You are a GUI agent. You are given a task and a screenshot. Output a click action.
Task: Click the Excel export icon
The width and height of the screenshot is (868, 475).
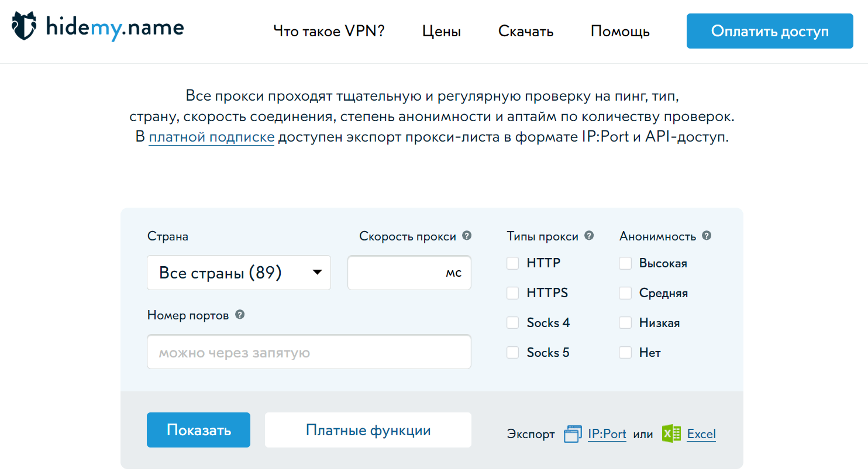671,433
